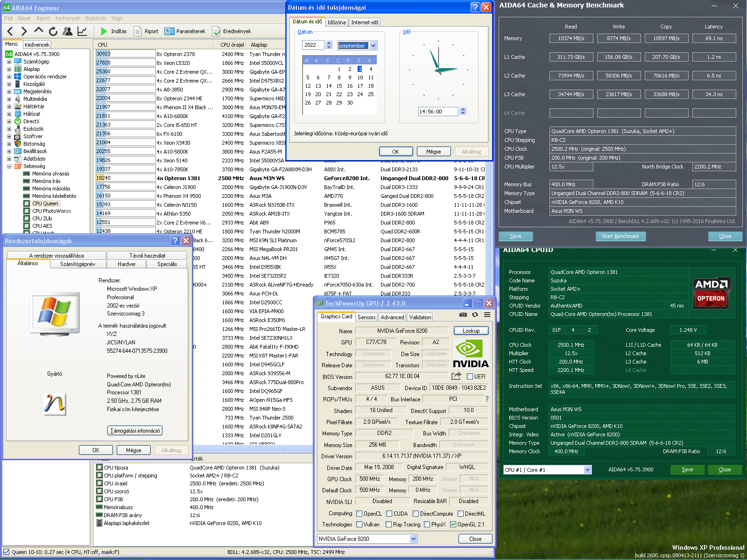747x560 pixels.
Task: Click the Lookup button in GPU-Z
Action: click(x=471, y=330)
